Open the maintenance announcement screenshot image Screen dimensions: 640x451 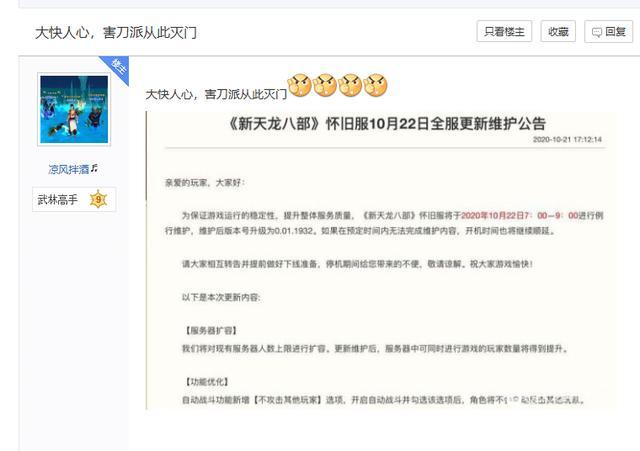click(380, 260)
